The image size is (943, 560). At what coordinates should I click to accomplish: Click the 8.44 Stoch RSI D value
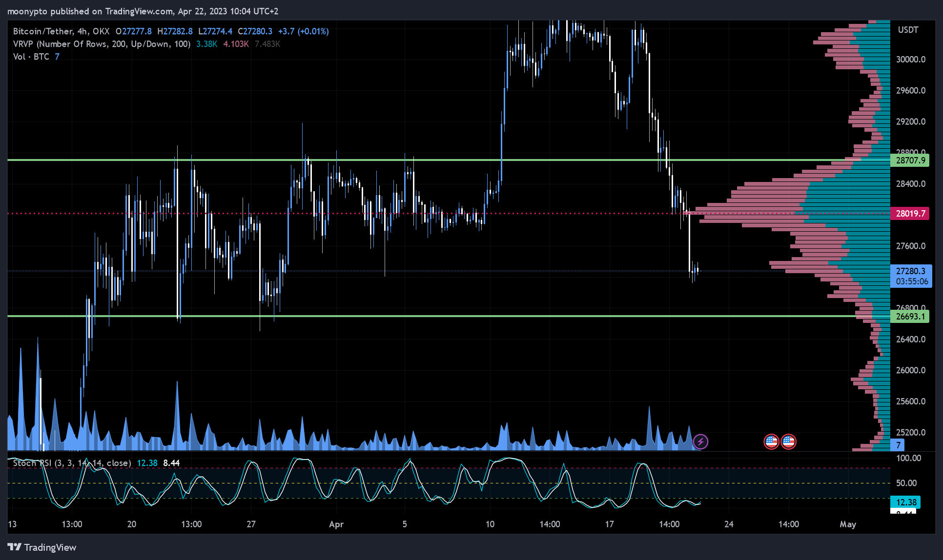click(171, 463)
